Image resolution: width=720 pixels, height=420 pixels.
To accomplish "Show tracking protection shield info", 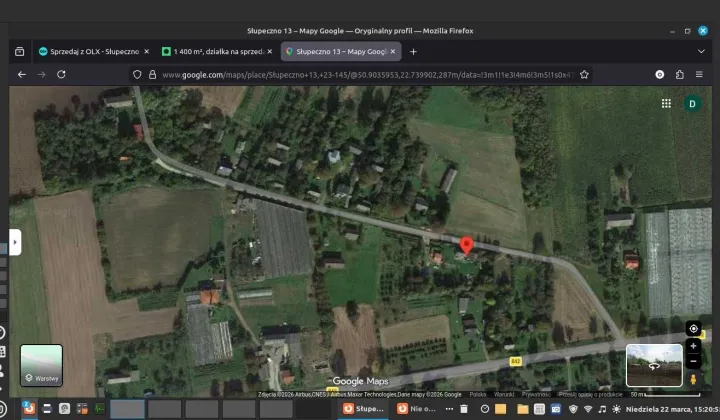I will 137,74.
